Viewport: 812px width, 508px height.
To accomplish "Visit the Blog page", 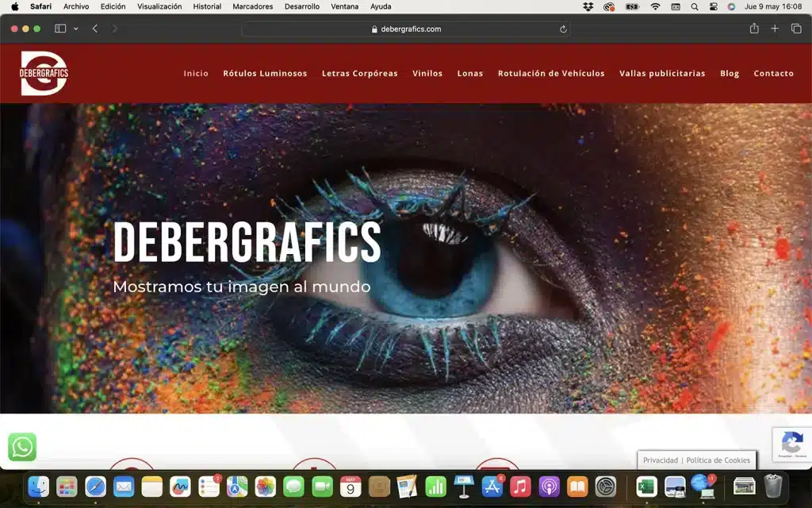I will 730,74.
